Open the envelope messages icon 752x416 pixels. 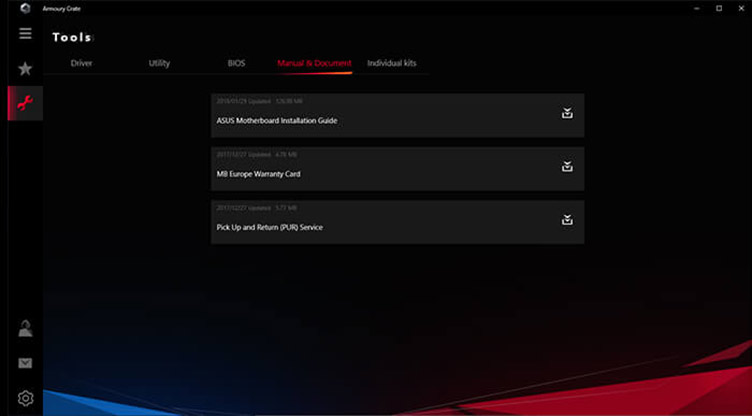tap(25, 364)
